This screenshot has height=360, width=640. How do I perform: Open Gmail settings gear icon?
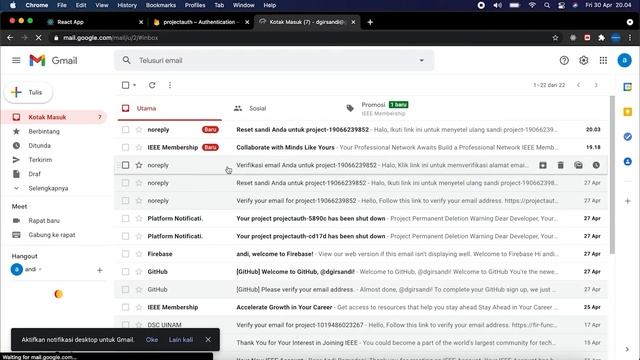(584, 60)
